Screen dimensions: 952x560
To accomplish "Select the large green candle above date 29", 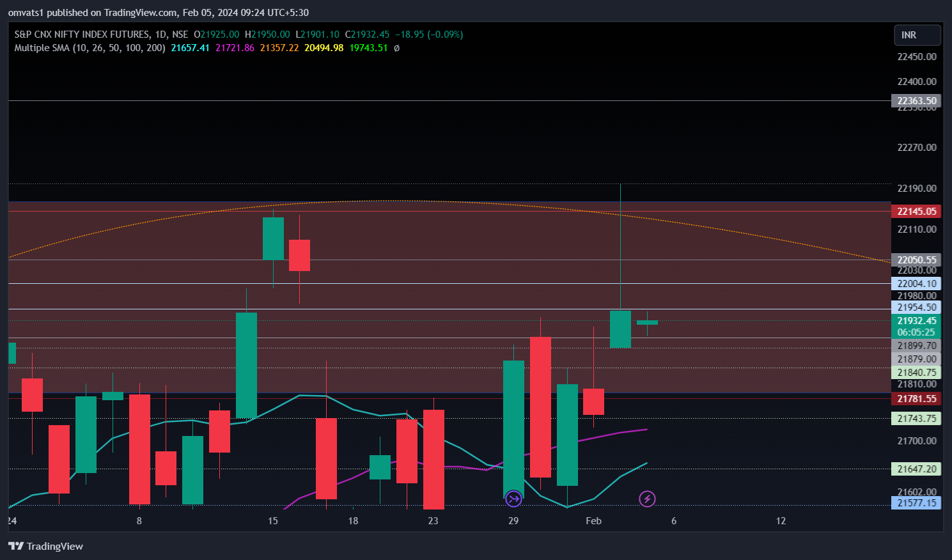I will [513, 430].
